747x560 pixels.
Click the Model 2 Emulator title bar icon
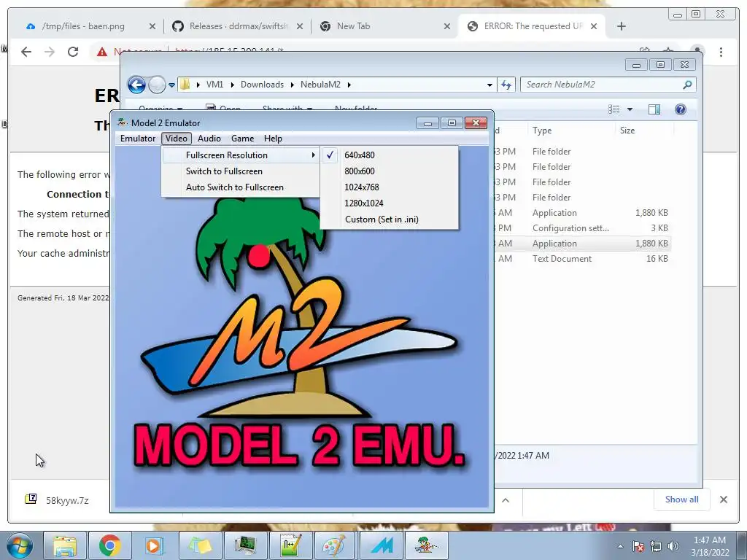[x=122, y=122]
